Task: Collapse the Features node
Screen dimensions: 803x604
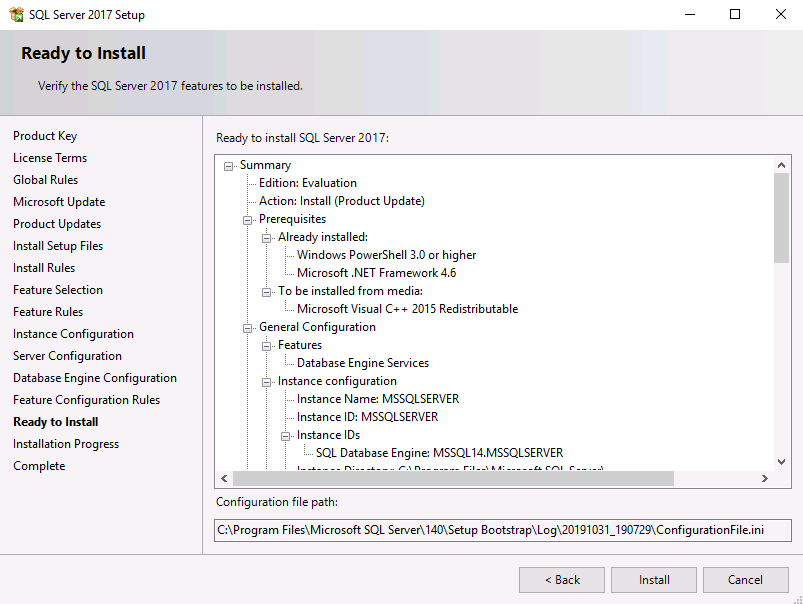Action: pos(266,346)
